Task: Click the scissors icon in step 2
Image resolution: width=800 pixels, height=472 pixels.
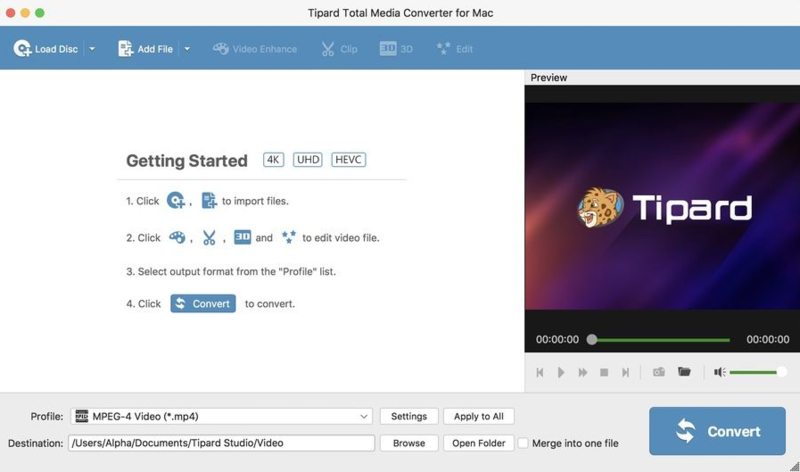Action: 209,237
